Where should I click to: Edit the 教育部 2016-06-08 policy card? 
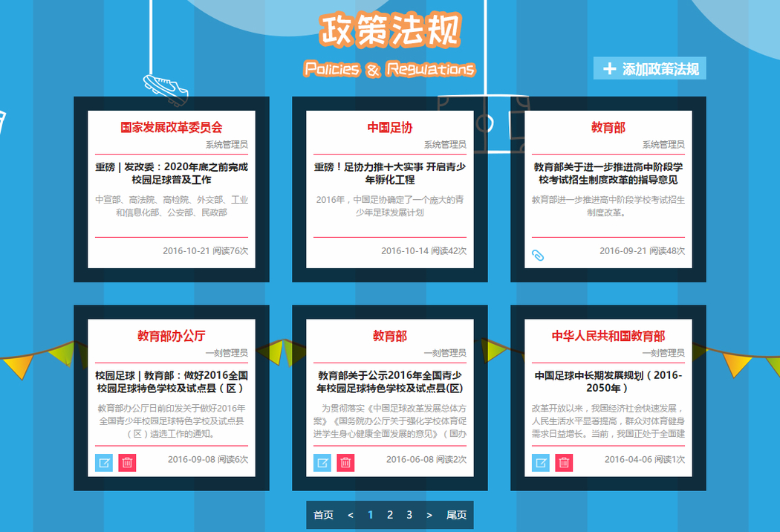pos(322,463)
